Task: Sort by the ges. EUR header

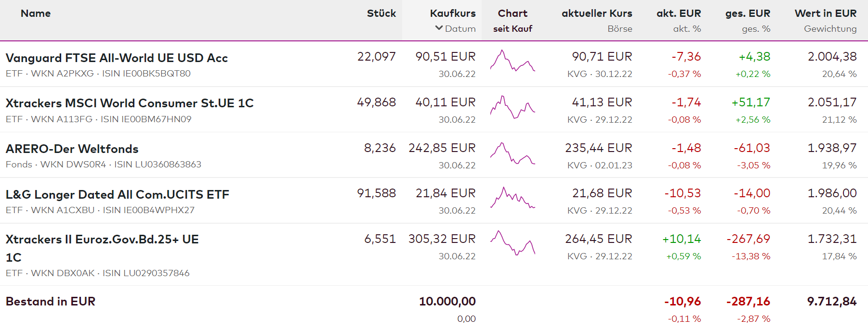Action: tap(748, 13)
